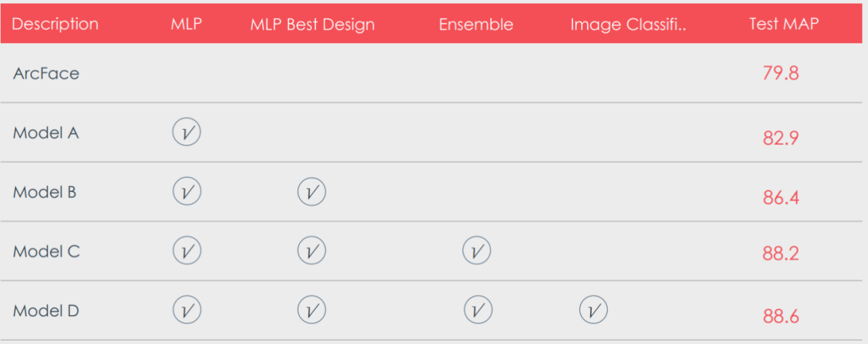The width and height of the screenshot is (868, 344).
Task: Click the 79.8 Test MAP value
Action: tap(781, 73)
